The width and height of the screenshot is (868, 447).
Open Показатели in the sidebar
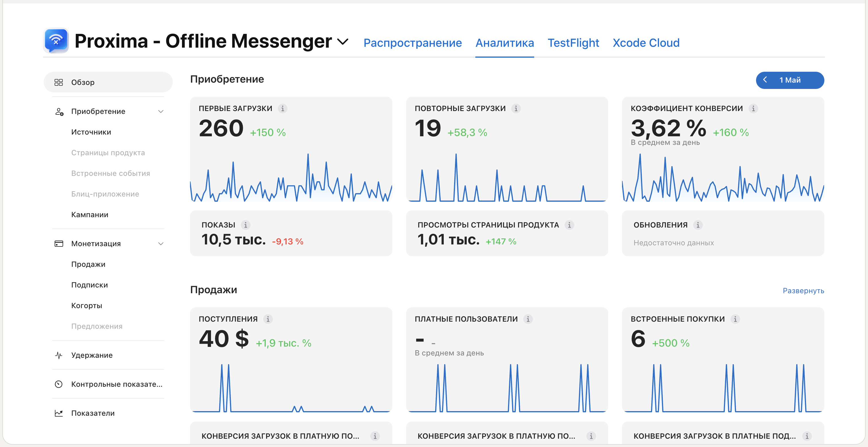pyautogui.click(x=93, y=413)
